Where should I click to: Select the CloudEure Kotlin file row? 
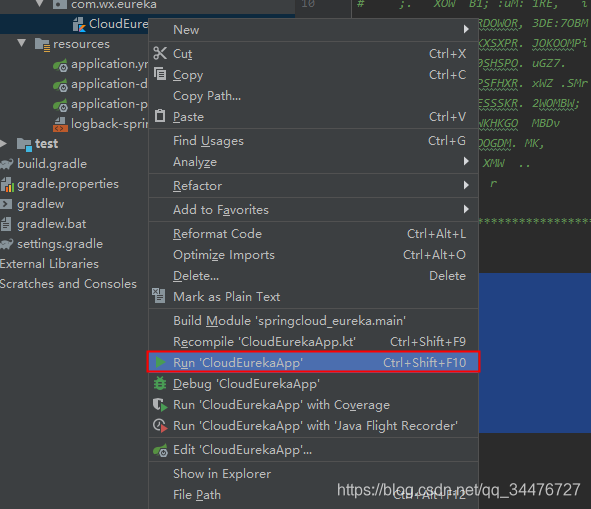[x=74, y=24]
